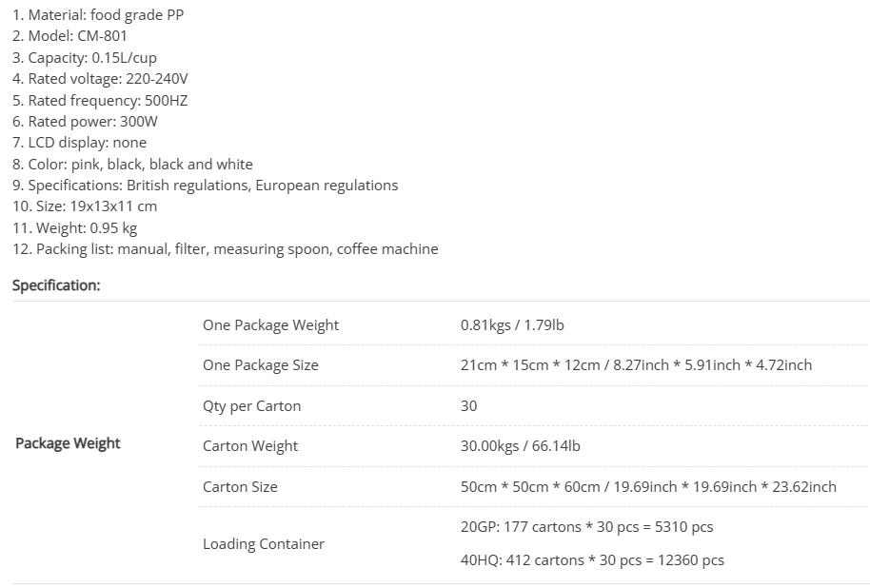Select the Qty per Carton value 30
This screenshot has width=870, height=588.
pos(469,406)
